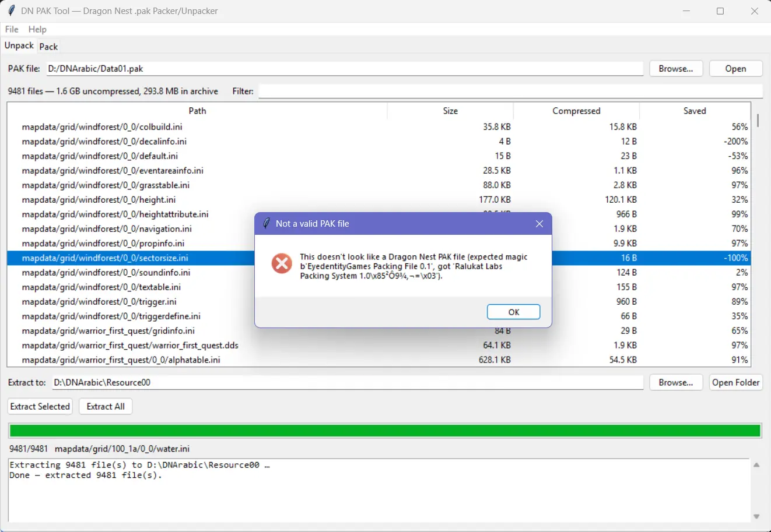Image resolution: width=771 pixels, height=532 pixels.
Task: Click the PAK file path field
Action: click(345, 68)
